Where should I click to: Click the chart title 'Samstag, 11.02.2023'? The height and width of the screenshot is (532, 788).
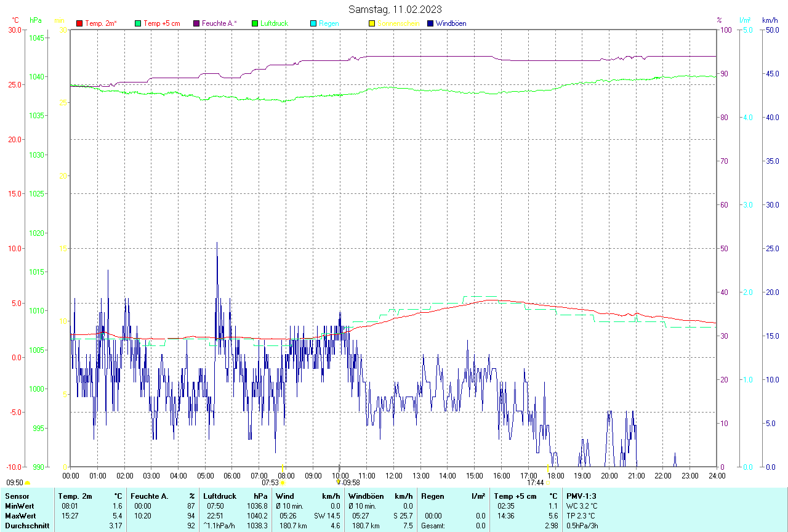pyautogui.click(x=395, y=9)
